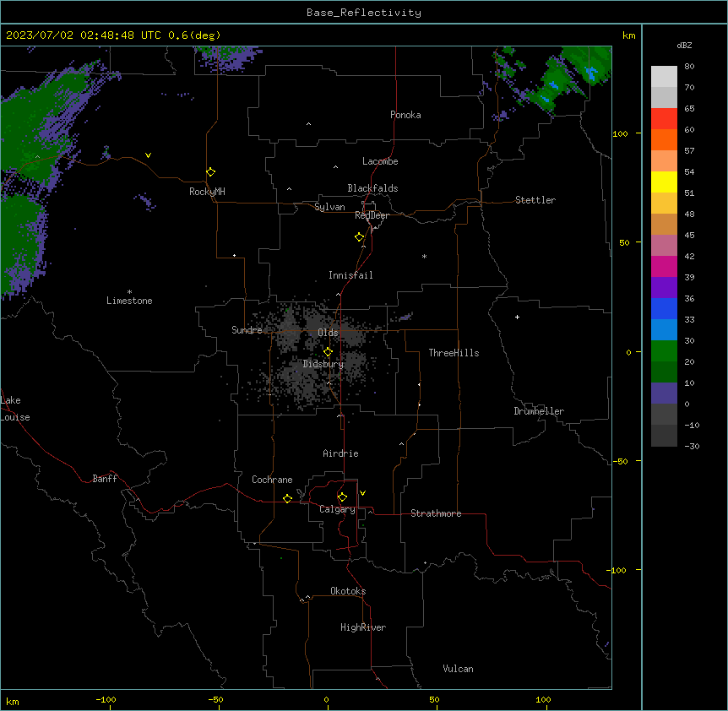Click the ThreeHills label
The image size is (728, 711).
tap(454, 353)
